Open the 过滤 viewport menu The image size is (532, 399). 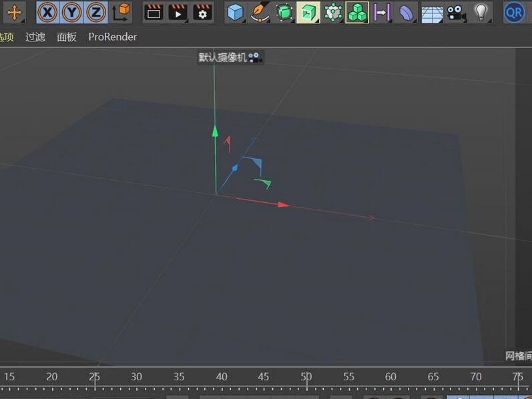(x=35, y=37)
